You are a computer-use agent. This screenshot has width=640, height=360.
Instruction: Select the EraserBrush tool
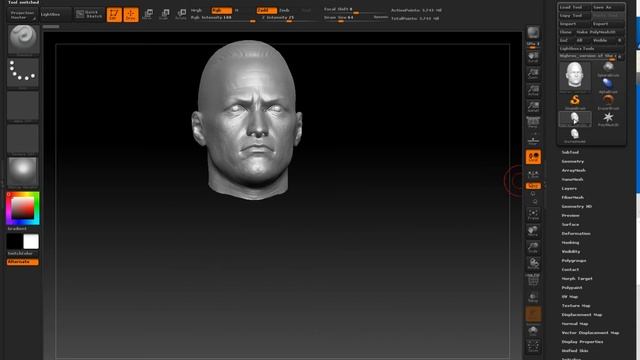click(608, 102)
